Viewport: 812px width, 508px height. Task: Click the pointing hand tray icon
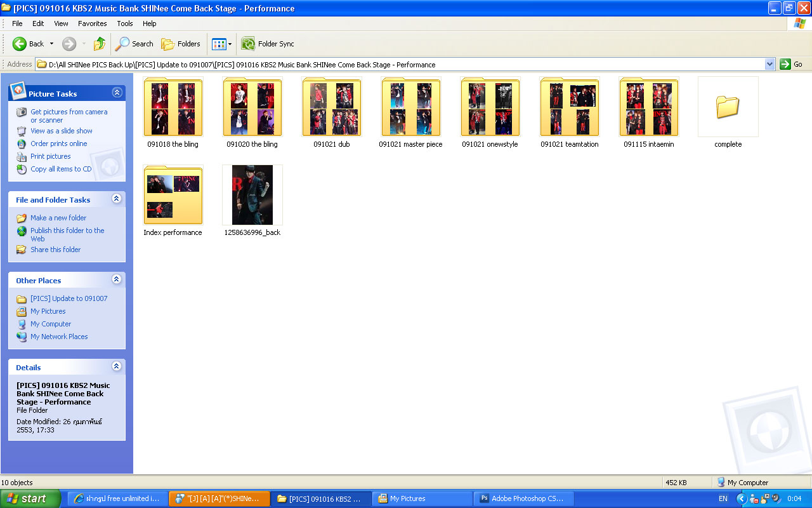coord(766,499)
